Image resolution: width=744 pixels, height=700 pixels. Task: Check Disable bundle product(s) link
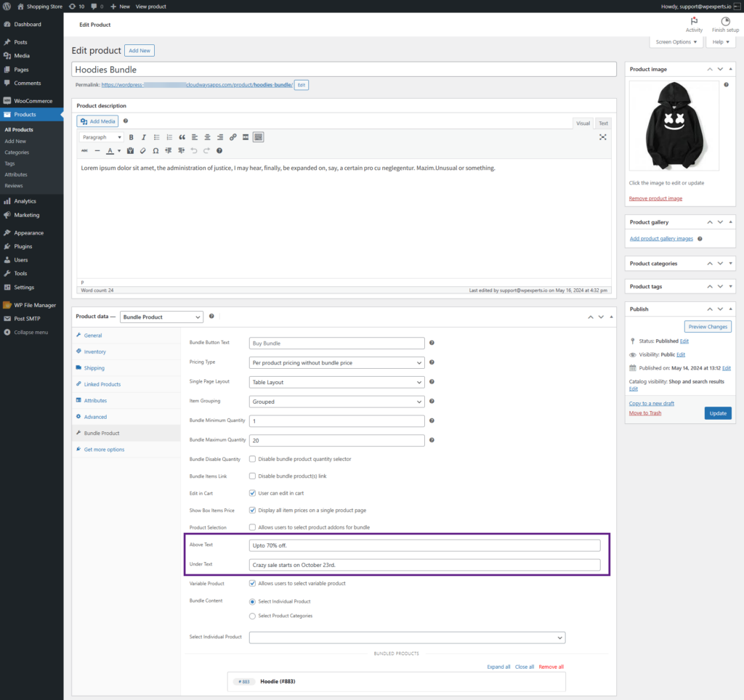(x=252, y=476)
